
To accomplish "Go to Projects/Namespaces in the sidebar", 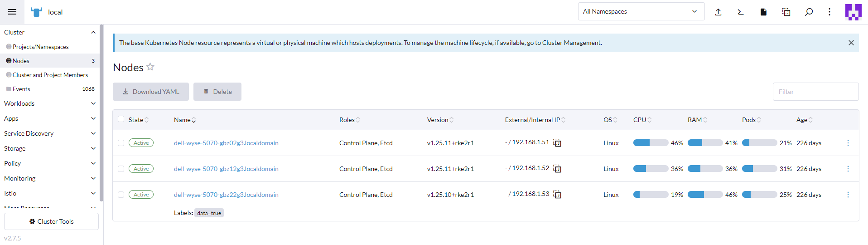I will click(x=40, y=47).
